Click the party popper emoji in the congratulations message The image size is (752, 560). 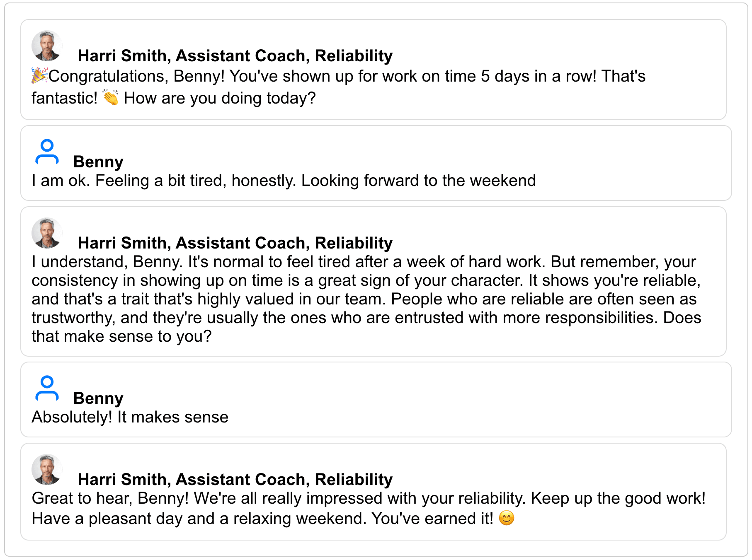click(x=39, y=76)
